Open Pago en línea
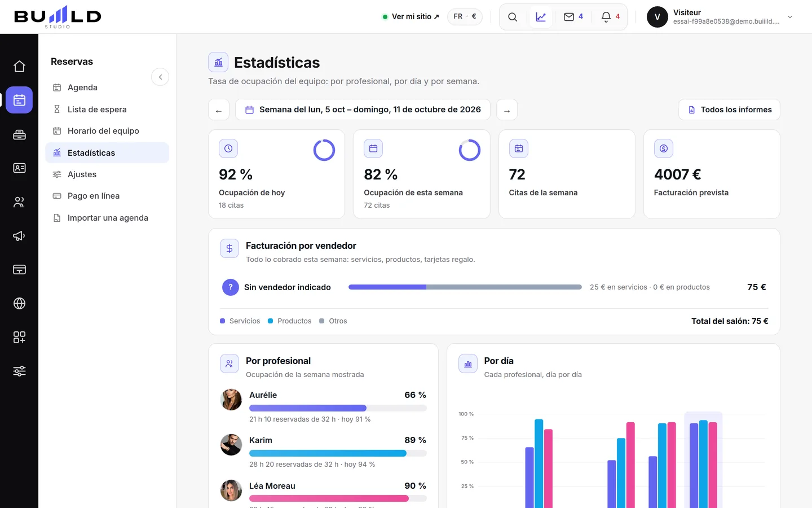Viewport: 812px width, 508px height. 107,196
